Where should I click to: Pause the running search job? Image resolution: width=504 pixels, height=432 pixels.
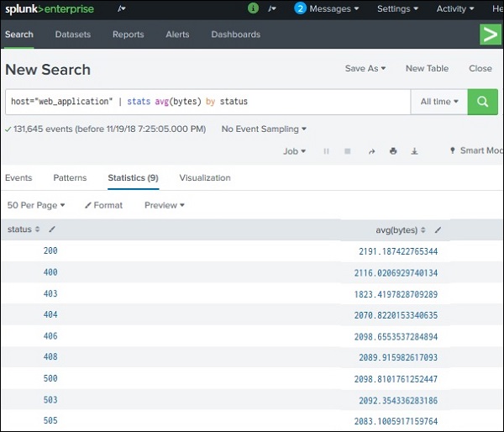point(327,151)
